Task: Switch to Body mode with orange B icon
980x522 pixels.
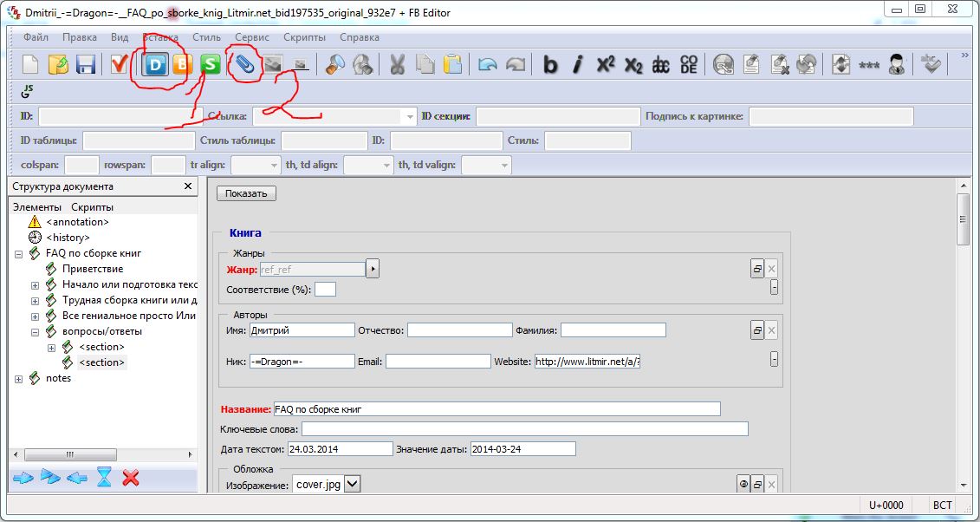Action: coord(183,65)
